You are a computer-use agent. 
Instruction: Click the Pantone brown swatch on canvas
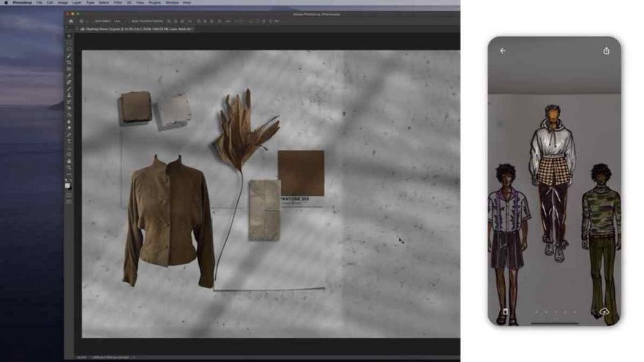pos(301,173)
